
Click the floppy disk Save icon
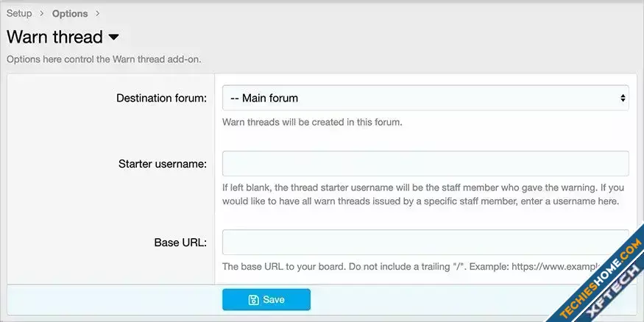click(254, 299)
